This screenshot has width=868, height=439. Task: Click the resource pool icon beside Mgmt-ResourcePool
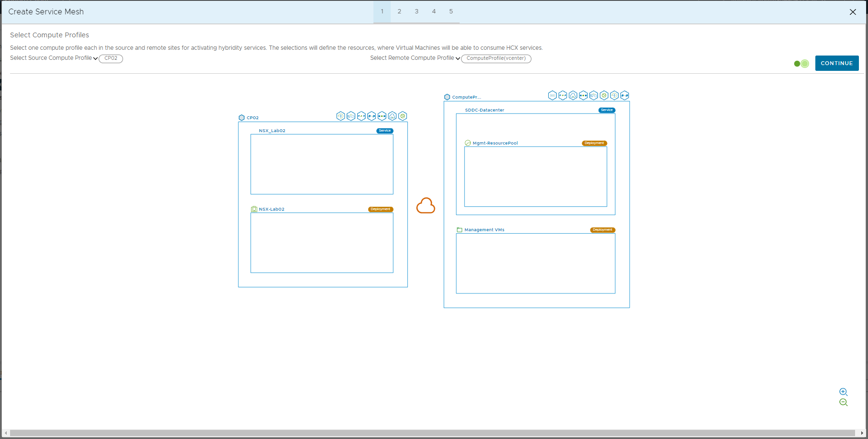pos(468,143)
